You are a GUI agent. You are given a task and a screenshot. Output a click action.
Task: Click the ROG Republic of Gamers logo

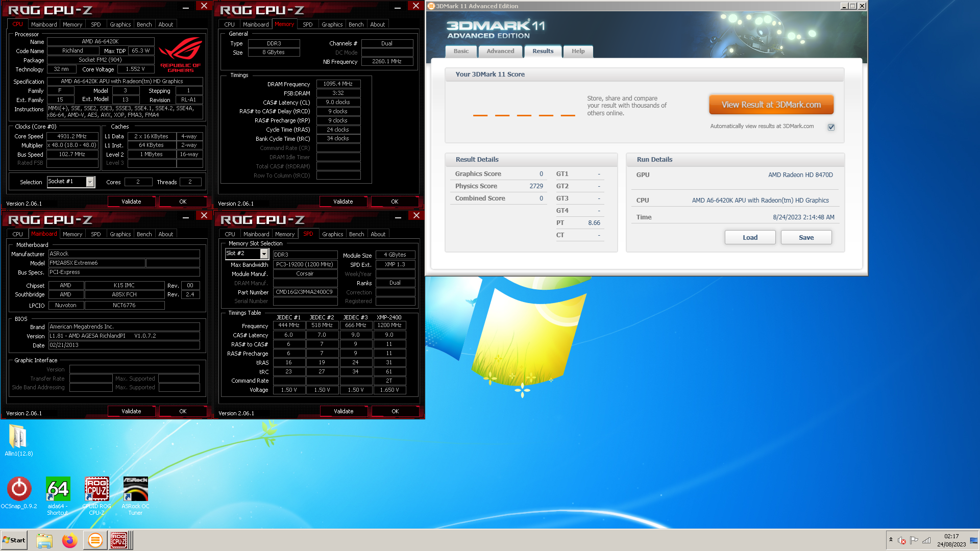[x=180, y=55]
